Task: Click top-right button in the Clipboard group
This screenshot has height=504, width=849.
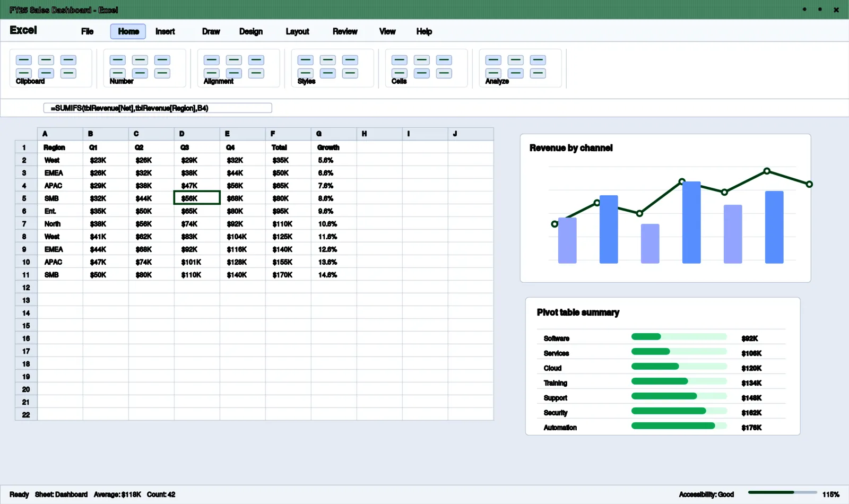Action: click(x=68, y=60)
